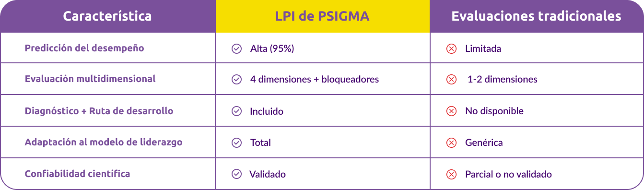Select the Característica column header

107,16
